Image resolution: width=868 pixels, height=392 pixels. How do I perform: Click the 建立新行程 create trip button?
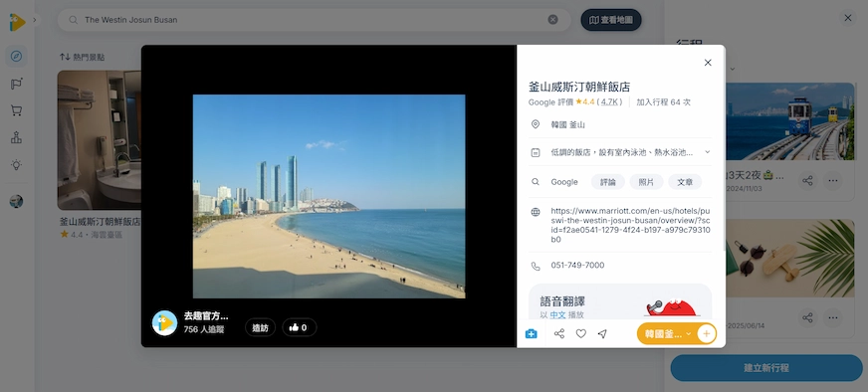766,368
